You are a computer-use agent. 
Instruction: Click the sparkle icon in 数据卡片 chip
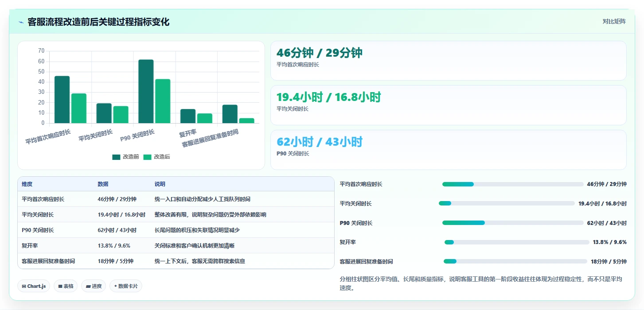point(116,287)
